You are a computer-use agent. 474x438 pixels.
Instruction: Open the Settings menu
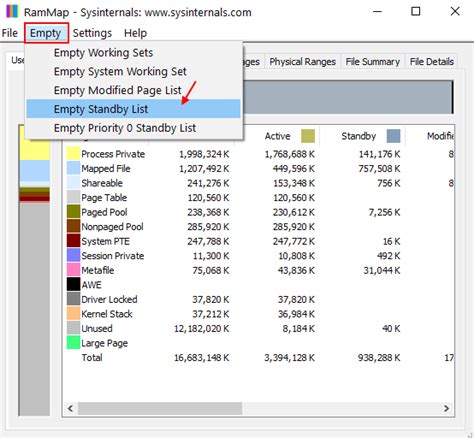point(92,33)
